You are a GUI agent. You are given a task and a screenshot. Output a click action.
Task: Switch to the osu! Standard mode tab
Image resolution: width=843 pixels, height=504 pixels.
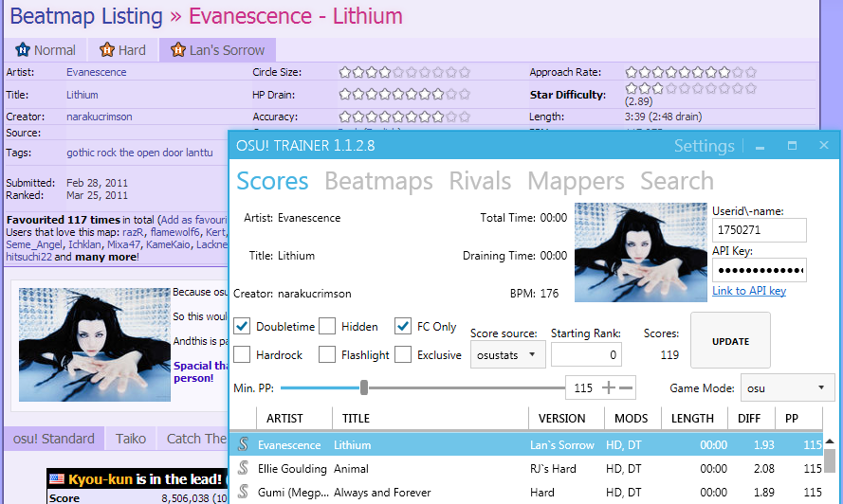[54, 439]
